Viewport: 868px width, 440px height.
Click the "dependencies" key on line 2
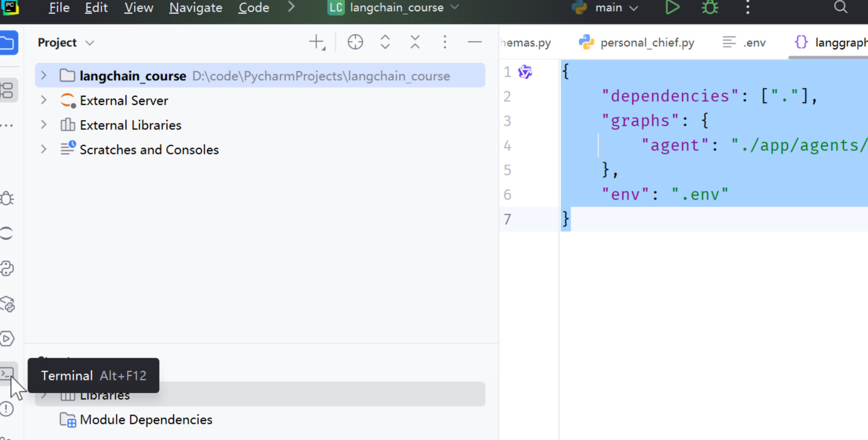[670, 96]
